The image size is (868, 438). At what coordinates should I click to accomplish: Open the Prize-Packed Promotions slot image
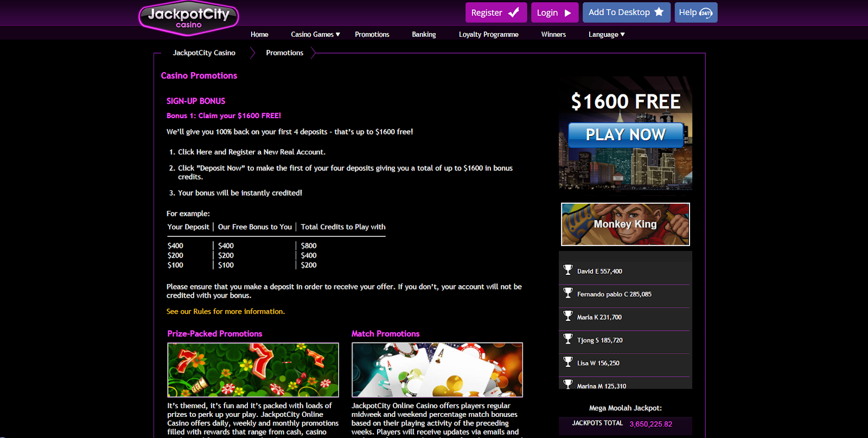point(253,370)
